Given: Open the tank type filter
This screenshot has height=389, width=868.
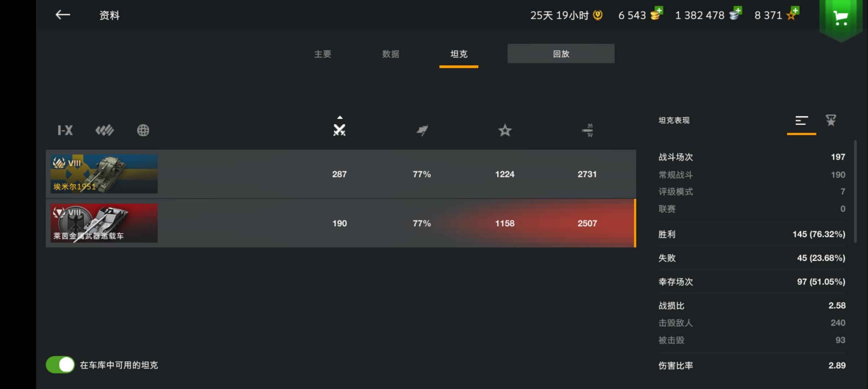Looking at the screenshot, I should (105, 130).
